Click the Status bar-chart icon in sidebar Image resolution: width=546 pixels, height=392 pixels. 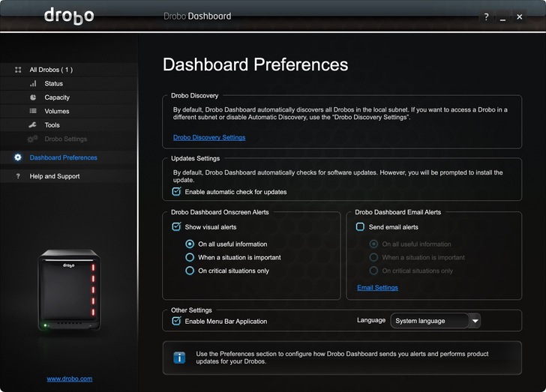tap(33, 84)
